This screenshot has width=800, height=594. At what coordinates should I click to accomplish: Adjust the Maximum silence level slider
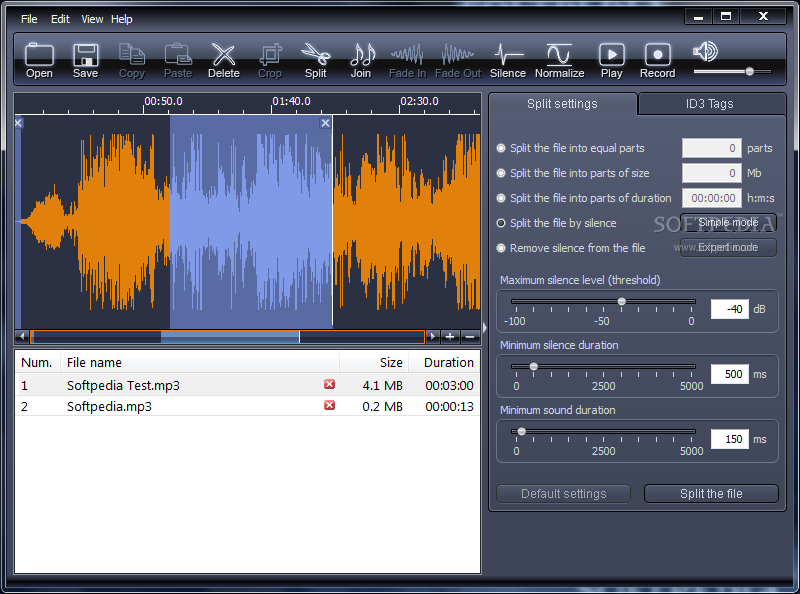click(621, 302)
